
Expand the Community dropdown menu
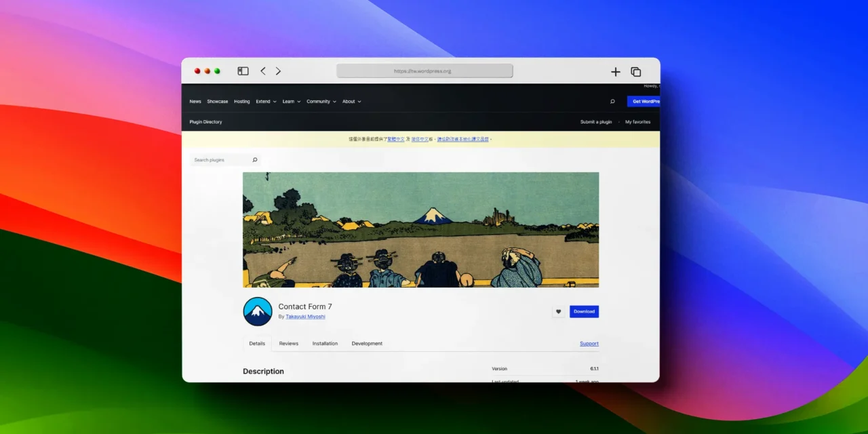click(x=321, y=102)
